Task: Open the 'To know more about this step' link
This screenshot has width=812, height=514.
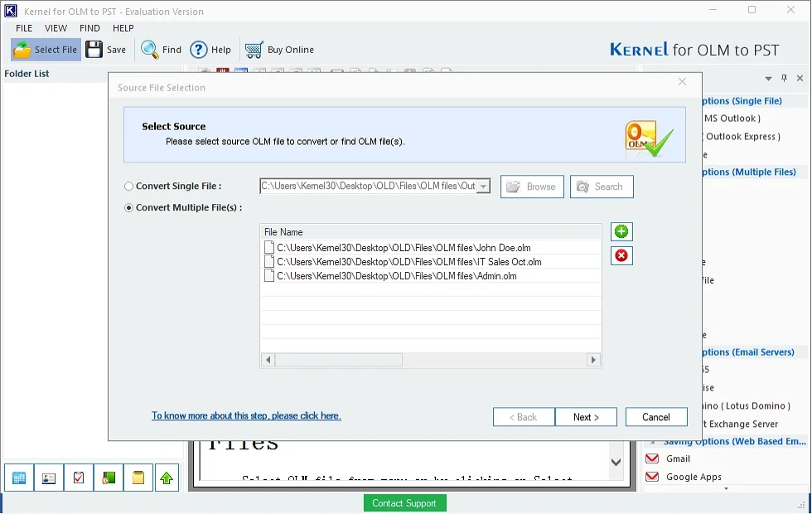Action: [246, 415]
